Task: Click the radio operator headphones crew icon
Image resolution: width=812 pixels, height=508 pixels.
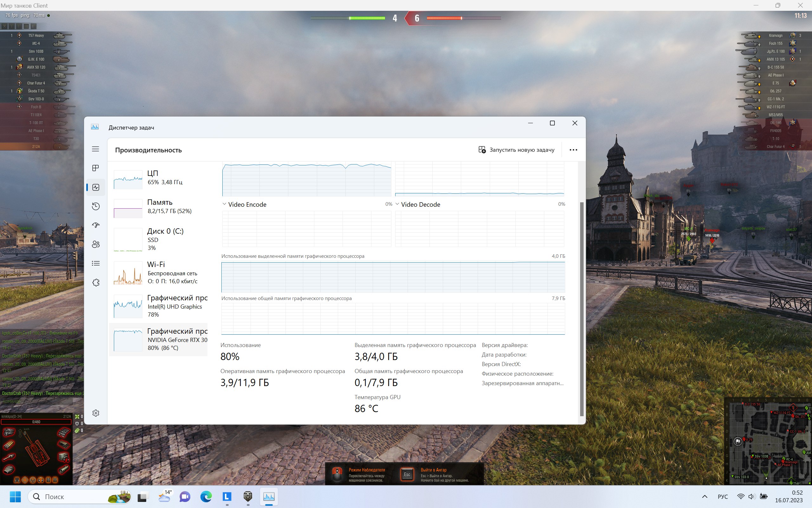Action: [x=41, y=480]
